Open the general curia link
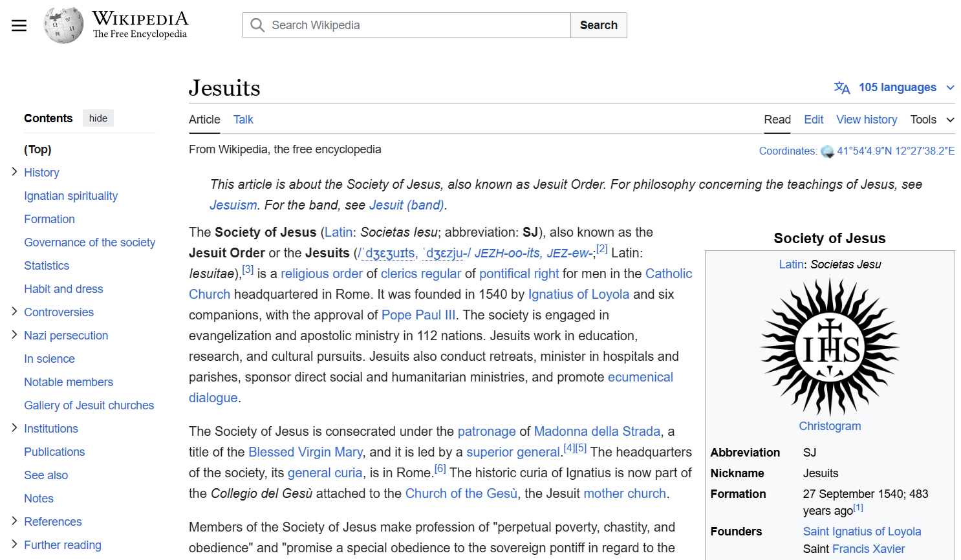The width and height of the screenshot is (961, 560). click(x=325, y=473)
